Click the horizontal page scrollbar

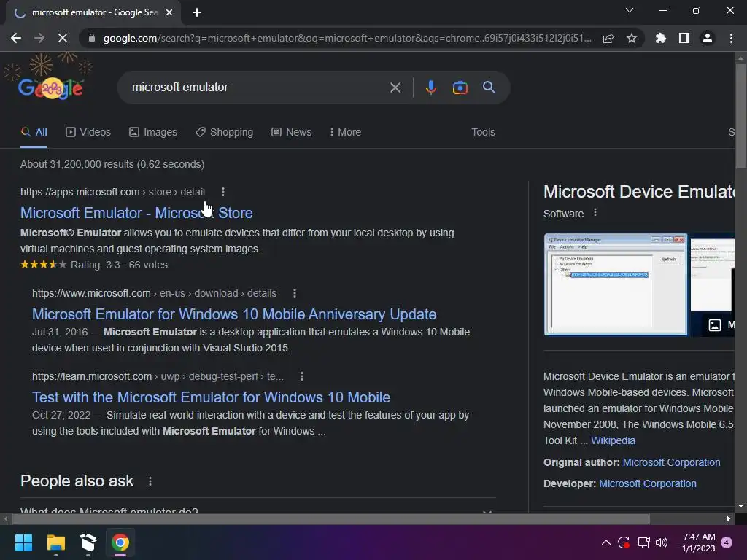[x=331, y=518]
